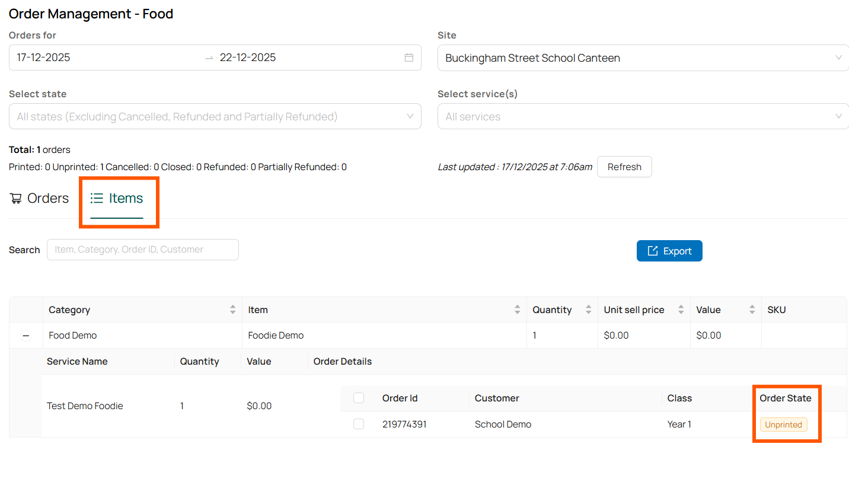Tick the checkbox next to order 219774391
Viewport: 849px width, 504px height.
pyautogui.click(x=359, y=424)
